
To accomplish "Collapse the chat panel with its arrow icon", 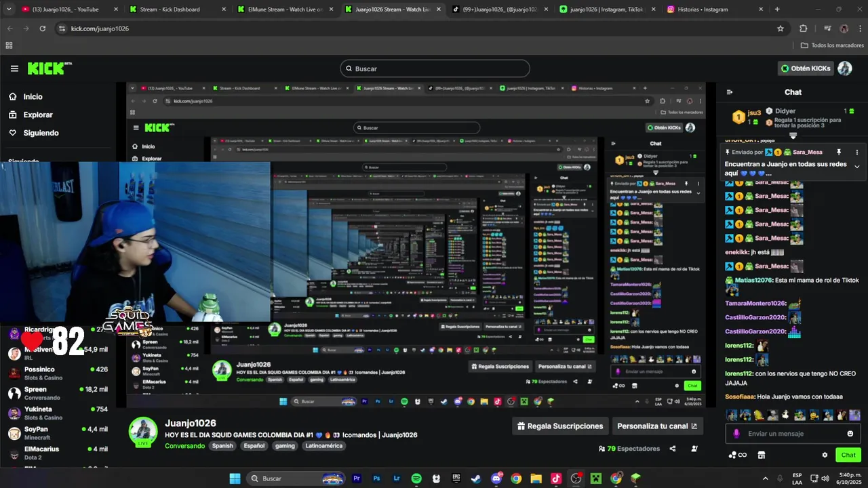I will pyautogui.click(x=730, y=92).
